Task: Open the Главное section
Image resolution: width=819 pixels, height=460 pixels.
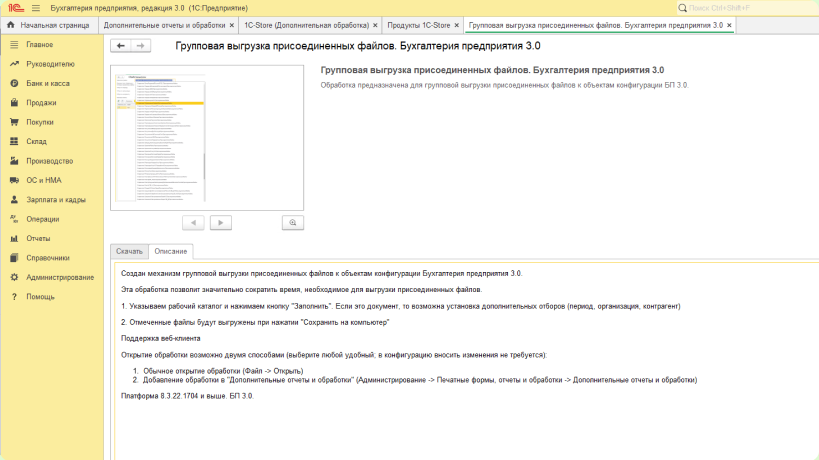Action: click(x=40, y=45)
